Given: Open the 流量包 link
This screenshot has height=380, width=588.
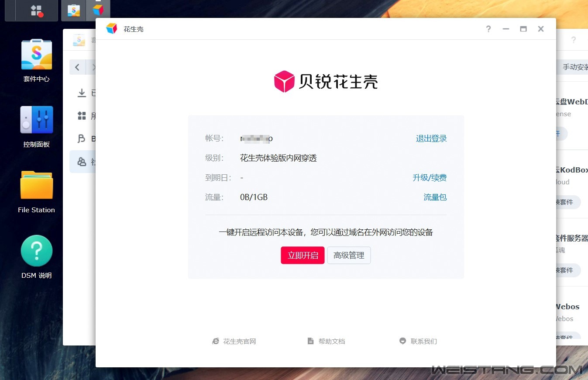Looking at the screenshot, I should coord(435,197).
